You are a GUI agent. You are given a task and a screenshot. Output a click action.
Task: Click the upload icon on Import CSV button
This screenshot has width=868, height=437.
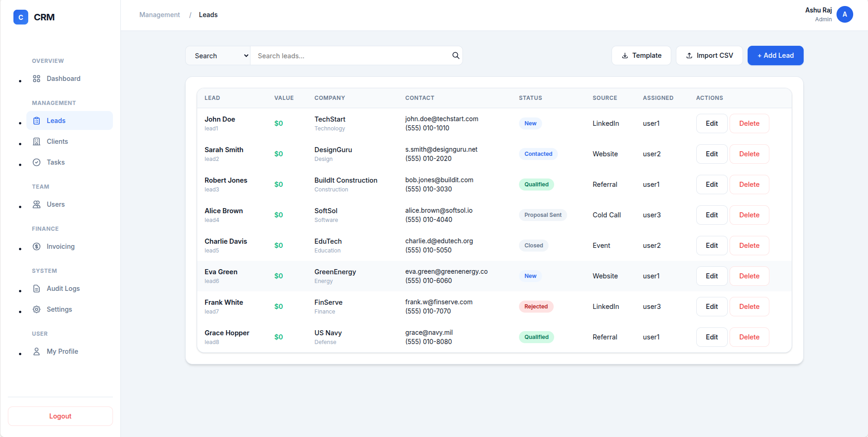688,55
